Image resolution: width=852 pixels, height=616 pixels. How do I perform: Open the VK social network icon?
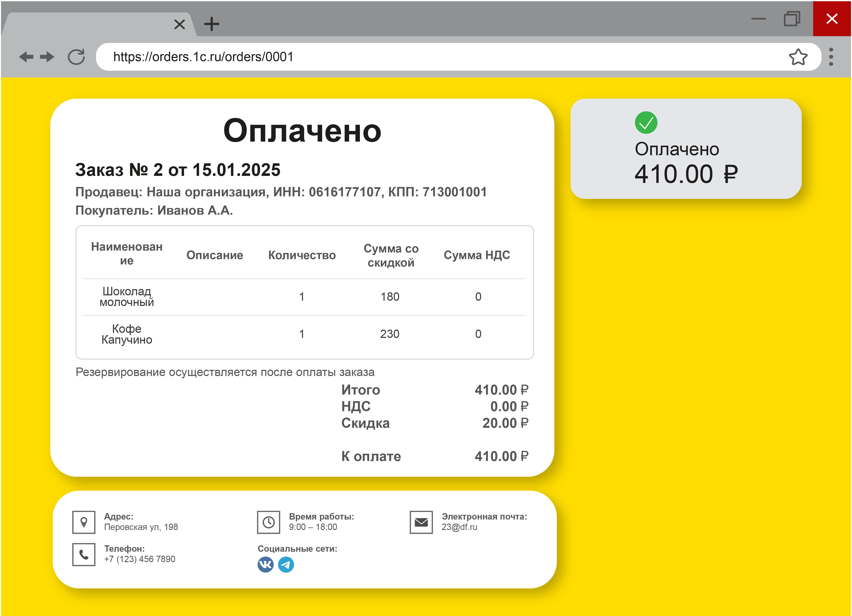pyautogui.click(x=266, y=564)
